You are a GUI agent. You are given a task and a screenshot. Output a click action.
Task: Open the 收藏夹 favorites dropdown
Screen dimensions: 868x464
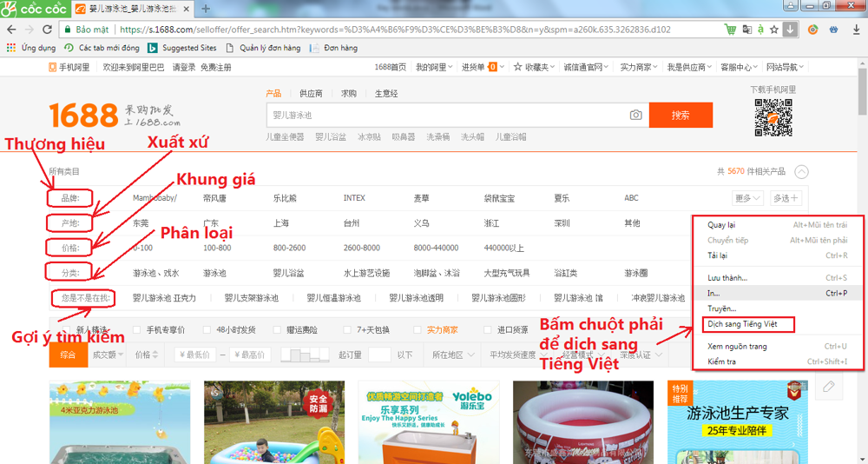click(x=534, y=67)
